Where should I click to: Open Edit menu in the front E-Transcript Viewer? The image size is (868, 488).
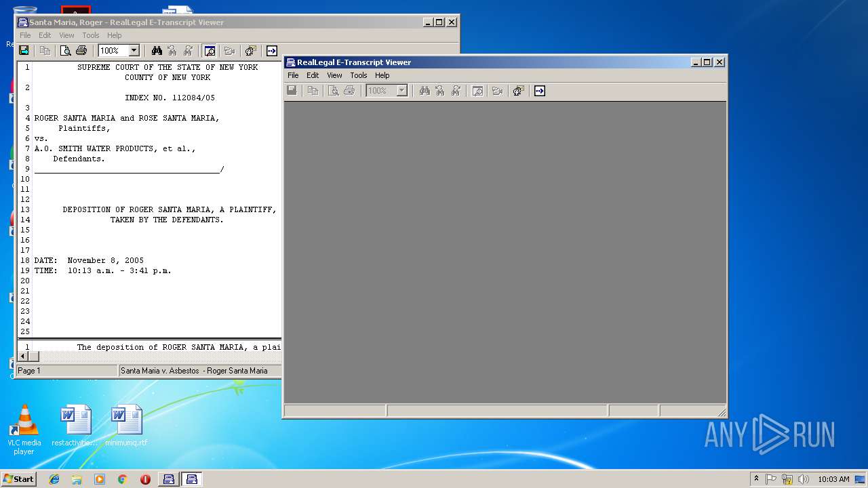point(313,75)
